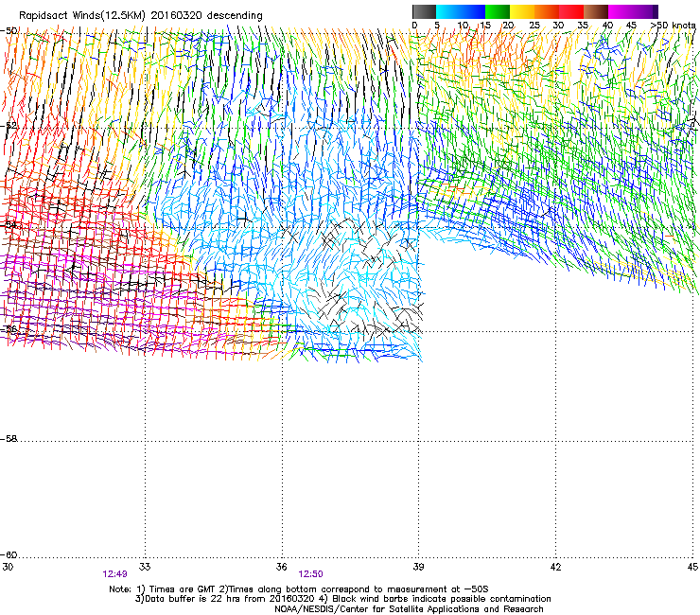This screenshot has width=700, height=615.
Task: Click latitude label -60
Action: point(9,555)
